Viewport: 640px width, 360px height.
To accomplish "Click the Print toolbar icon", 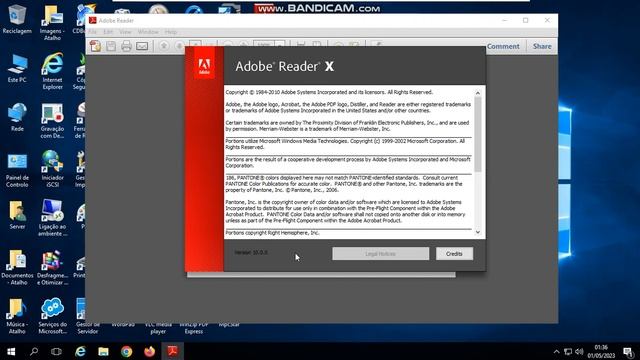I will tap(127, 46).
